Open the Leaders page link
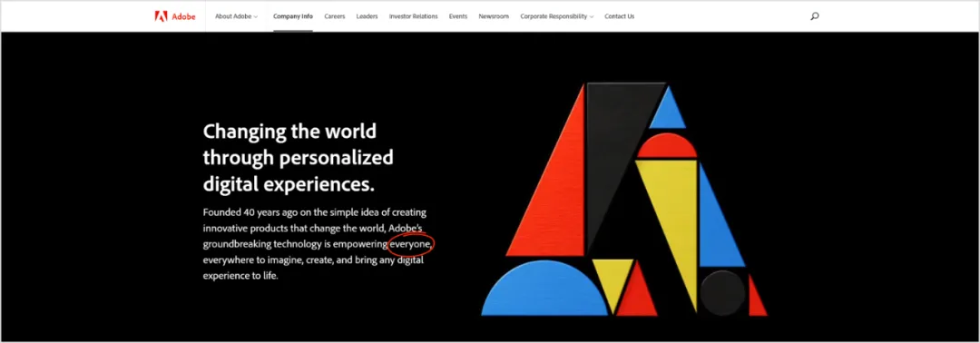980x343 pixels. click(367, 16)
